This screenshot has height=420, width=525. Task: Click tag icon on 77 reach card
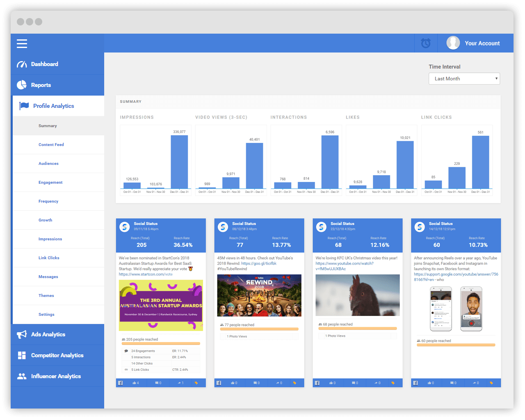tap(294, 383)
